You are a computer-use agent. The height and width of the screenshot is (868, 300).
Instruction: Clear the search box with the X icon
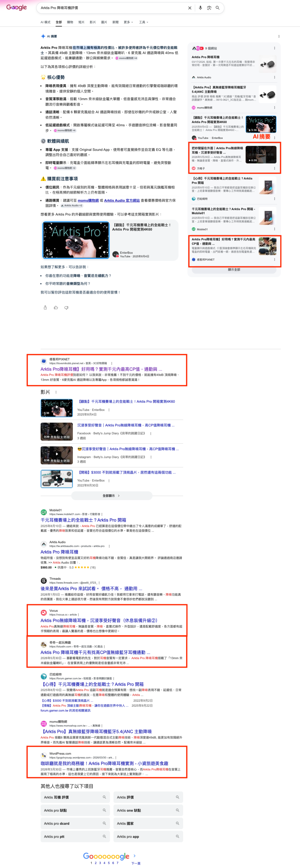coord(190,8)
